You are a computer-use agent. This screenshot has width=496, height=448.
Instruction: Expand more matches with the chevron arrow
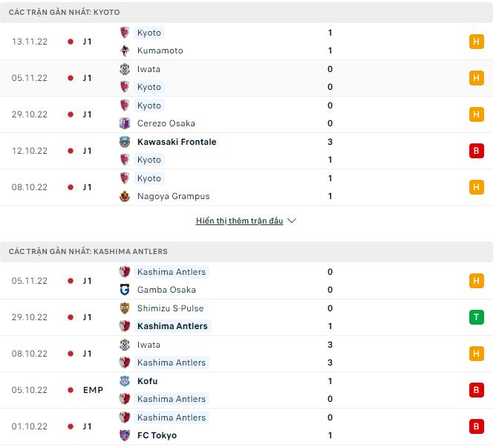pyautogui.click(x=292, y=221)
